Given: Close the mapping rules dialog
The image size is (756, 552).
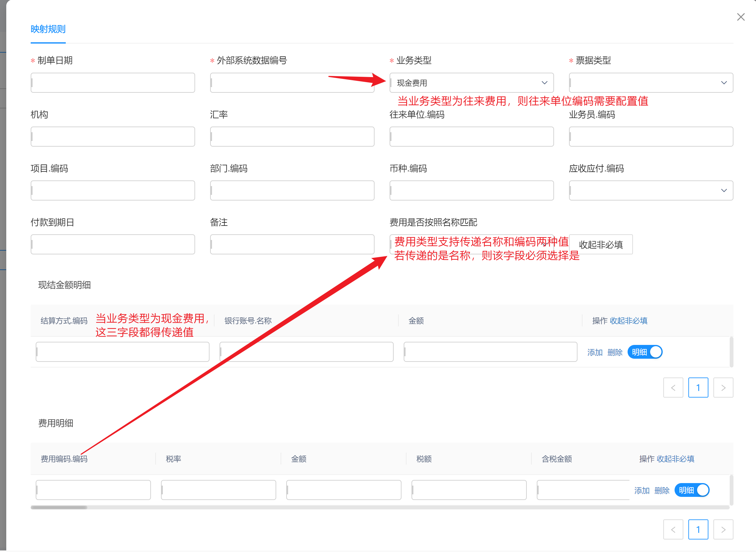Looking at the screenshot, I should click(741, 17).
